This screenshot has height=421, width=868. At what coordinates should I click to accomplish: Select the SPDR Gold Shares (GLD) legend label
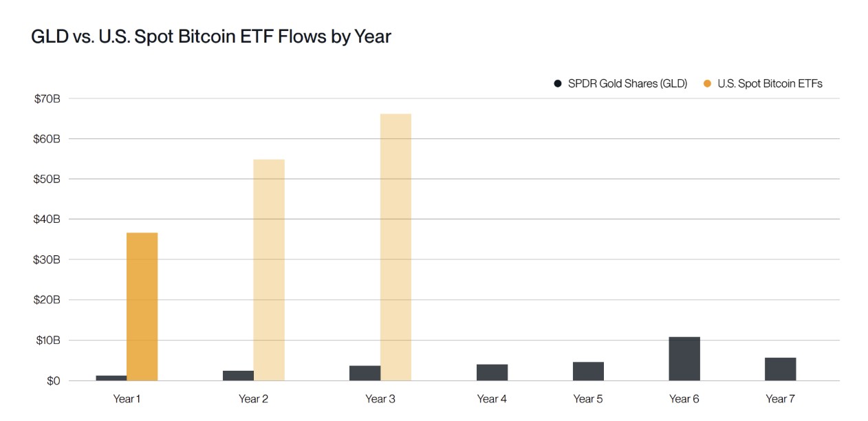627,84
